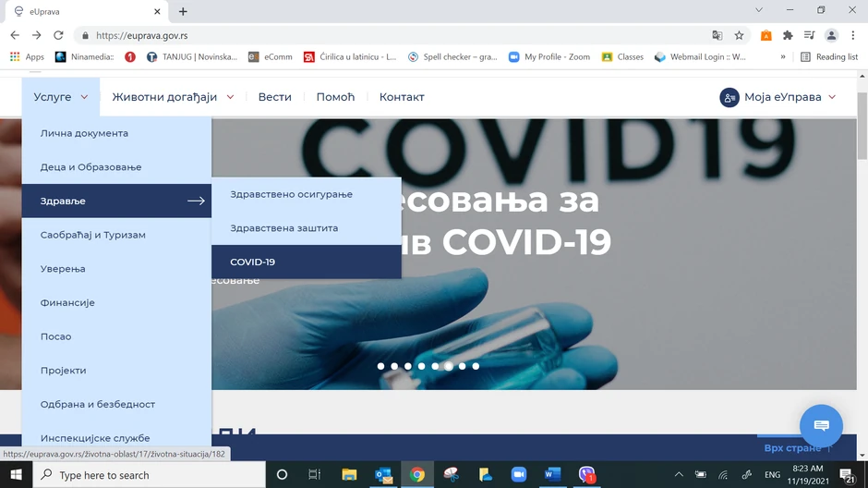
Task: Open the chat support bubble
Action: (x=822, y=425)
